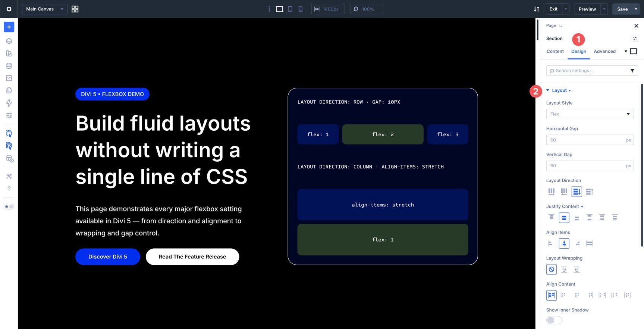Open the tools wrench icon in sidebar
The height and width of the screenshot is (329, 644).
coord(9,176)
